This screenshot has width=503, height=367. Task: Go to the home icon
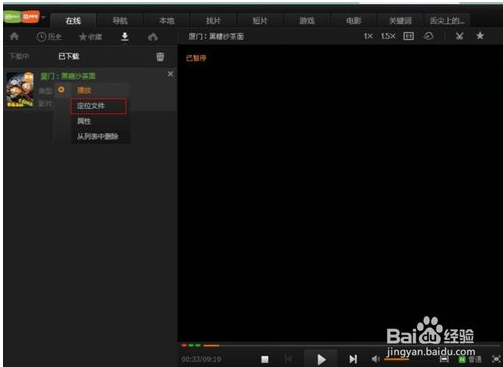click(x=14, y=36)
